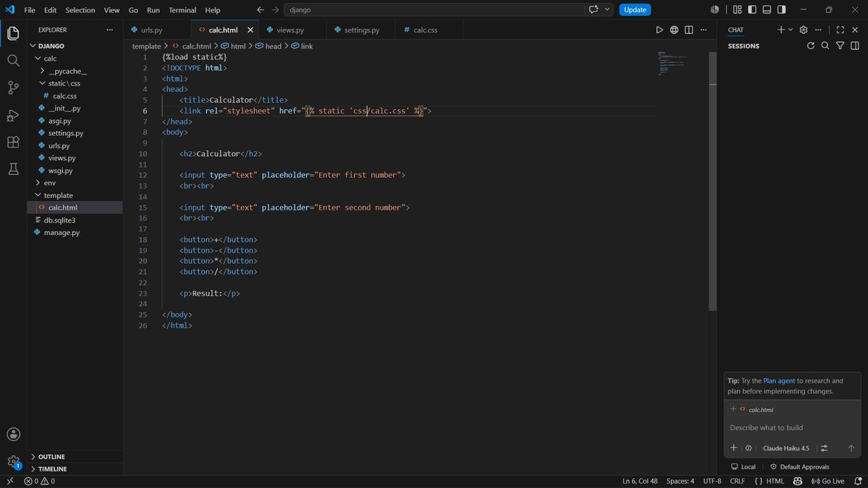Open the Selection menu
868x488 pixels.
[x=80, y=10]
